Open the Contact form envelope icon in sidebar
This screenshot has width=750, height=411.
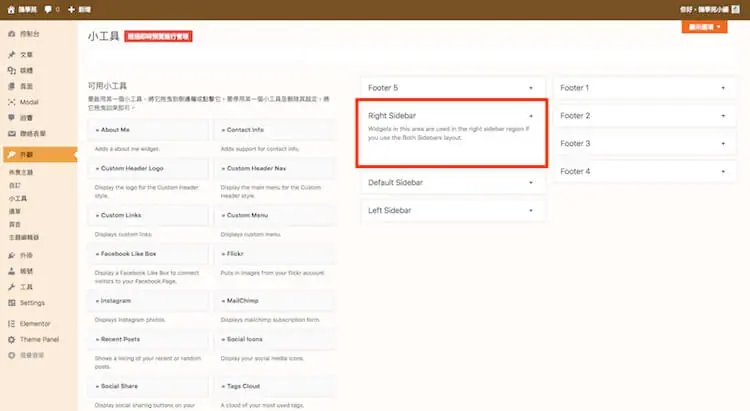(12, 133)
